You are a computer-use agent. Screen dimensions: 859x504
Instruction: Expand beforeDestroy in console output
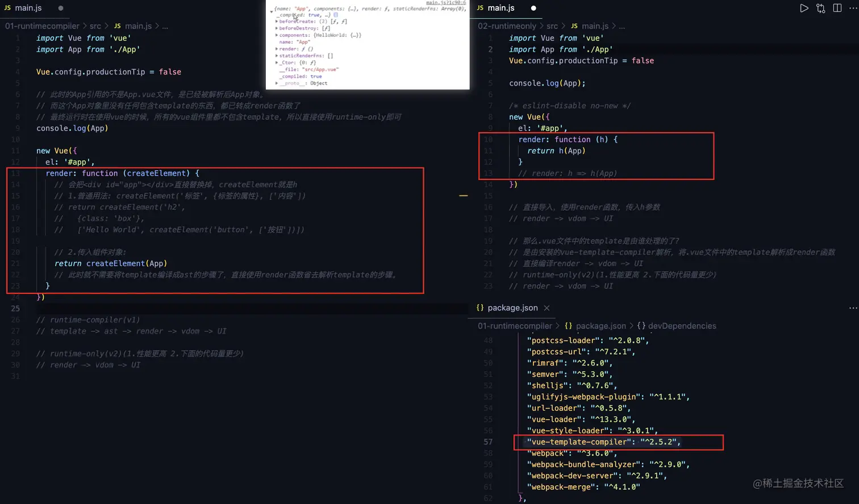pyautogui.click(x=277, y=28)
